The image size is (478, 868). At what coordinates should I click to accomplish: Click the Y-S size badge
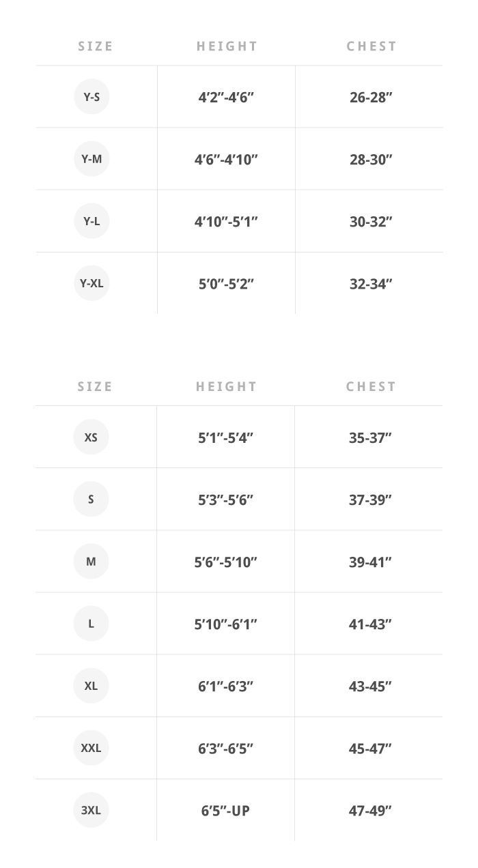92,97
